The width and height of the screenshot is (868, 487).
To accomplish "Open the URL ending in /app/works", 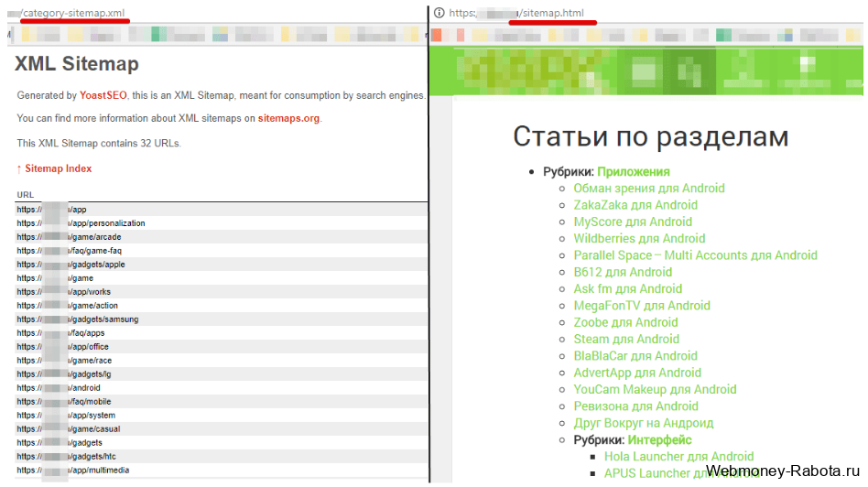I will click(x=64, y=292).
